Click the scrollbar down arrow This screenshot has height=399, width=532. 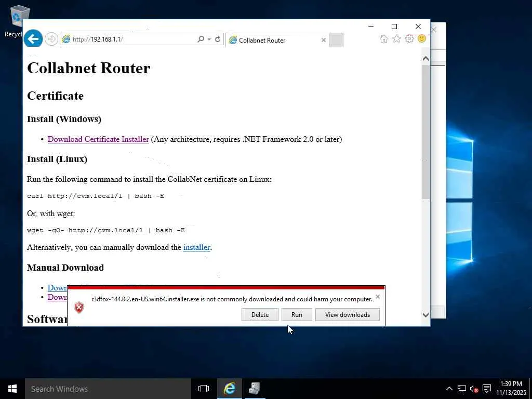(x=425, y=315)
